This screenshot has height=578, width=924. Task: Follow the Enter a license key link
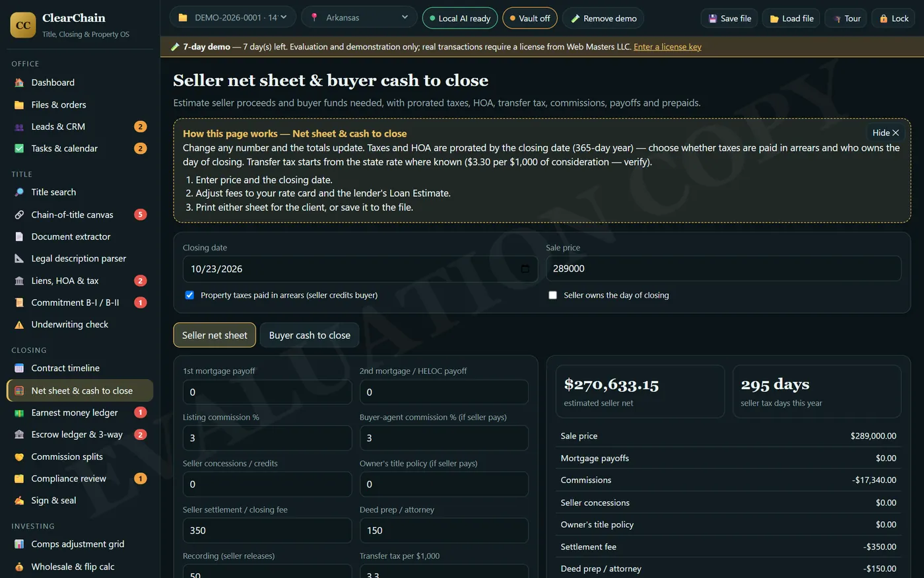pyautogui.click(x=667, y=47)
